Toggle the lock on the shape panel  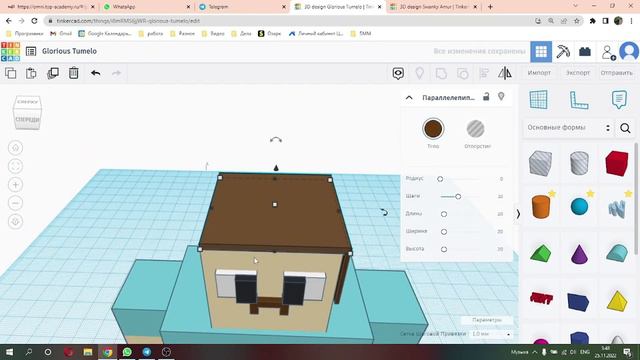tap(486, 97)
